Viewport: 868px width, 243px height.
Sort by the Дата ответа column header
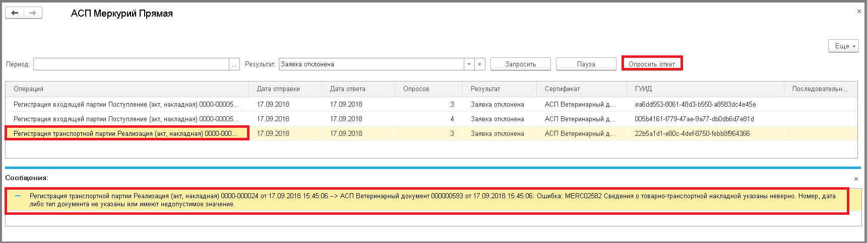[358, 89]
